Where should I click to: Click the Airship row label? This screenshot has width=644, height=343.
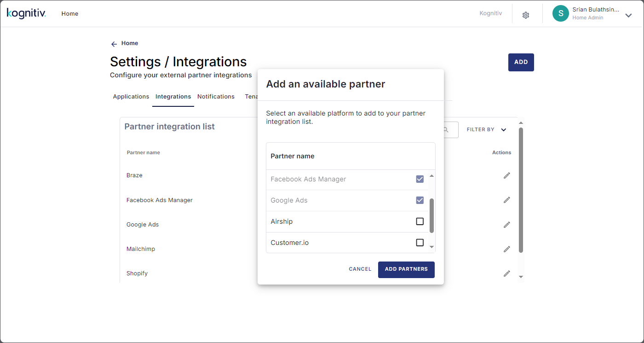(282, 221)
